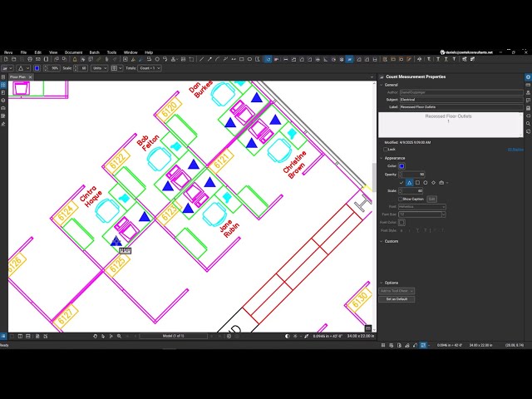The width and height of the screenshot is (532, 399).
Task: Open the Tools menu
Action: [x=111, y=52]
